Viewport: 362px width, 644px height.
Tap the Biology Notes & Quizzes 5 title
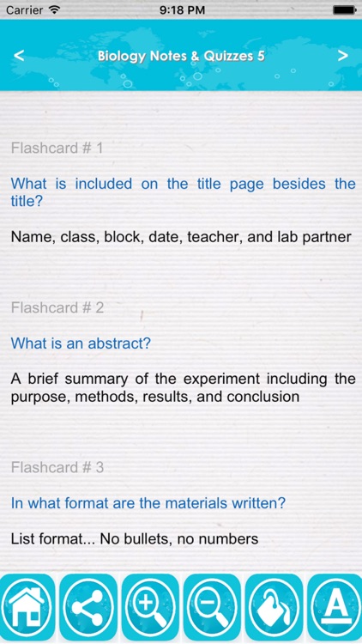181,56
